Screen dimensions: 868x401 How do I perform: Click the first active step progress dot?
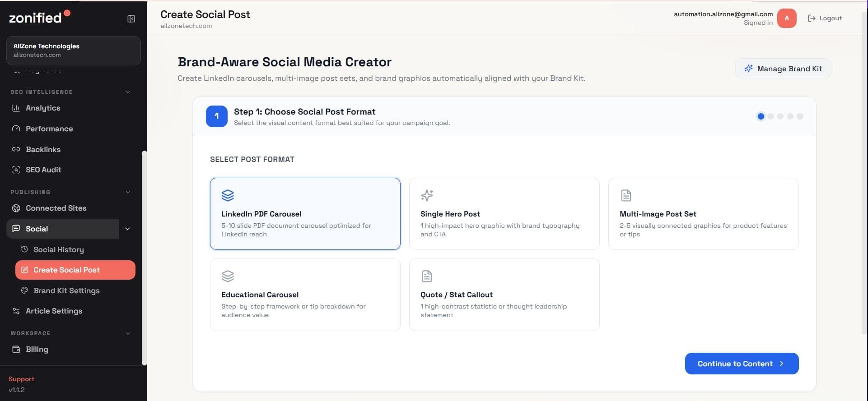point(761,116)
